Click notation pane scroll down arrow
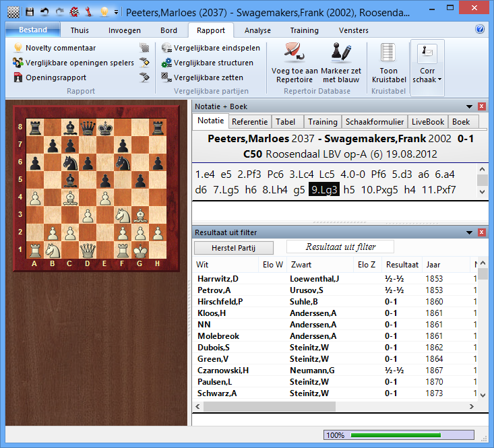The width and height of the screenshot is (494, 448). pyautogui.click(x=482, y=192)
